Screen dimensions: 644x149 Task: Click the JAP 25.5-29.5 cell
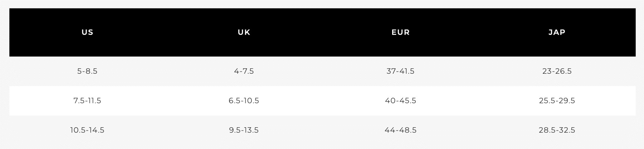coord(557,101)
